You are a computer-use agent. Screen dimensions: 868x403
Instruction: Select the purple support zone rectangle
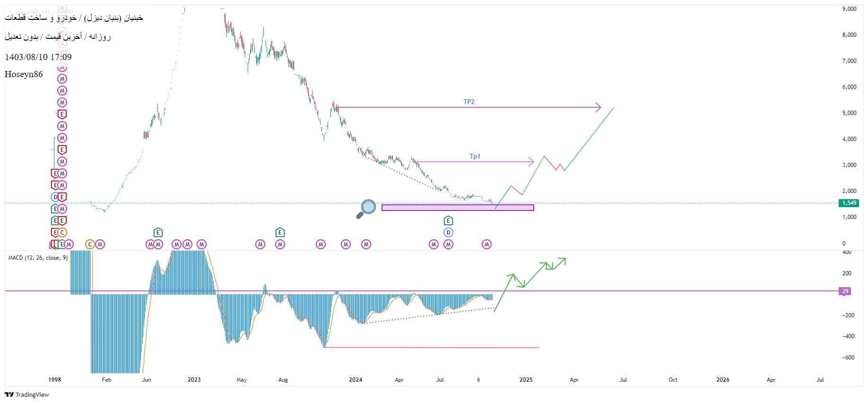[458, 208]
